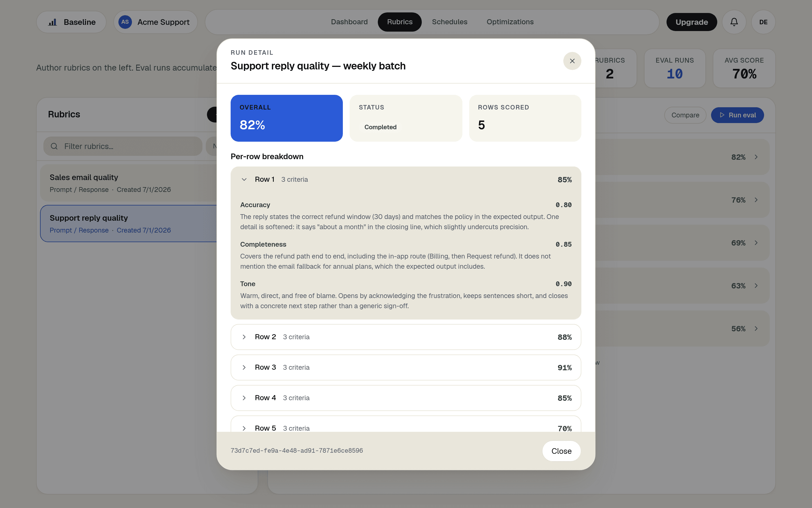Click the Rows Scored value 5
The height and width of the screenshot is (508, 812).
coord(482,125)
